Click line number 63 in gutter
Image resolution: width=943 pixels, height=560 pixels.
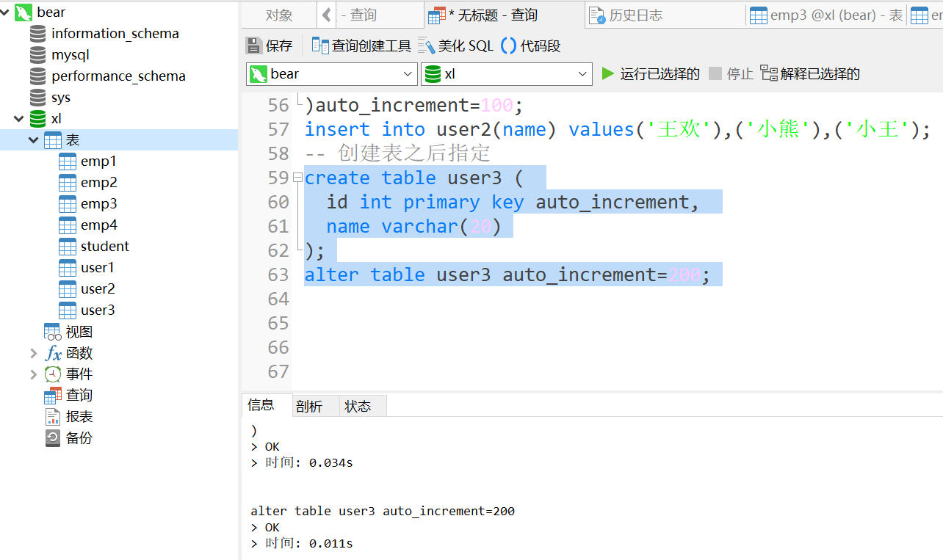[278, 274]
